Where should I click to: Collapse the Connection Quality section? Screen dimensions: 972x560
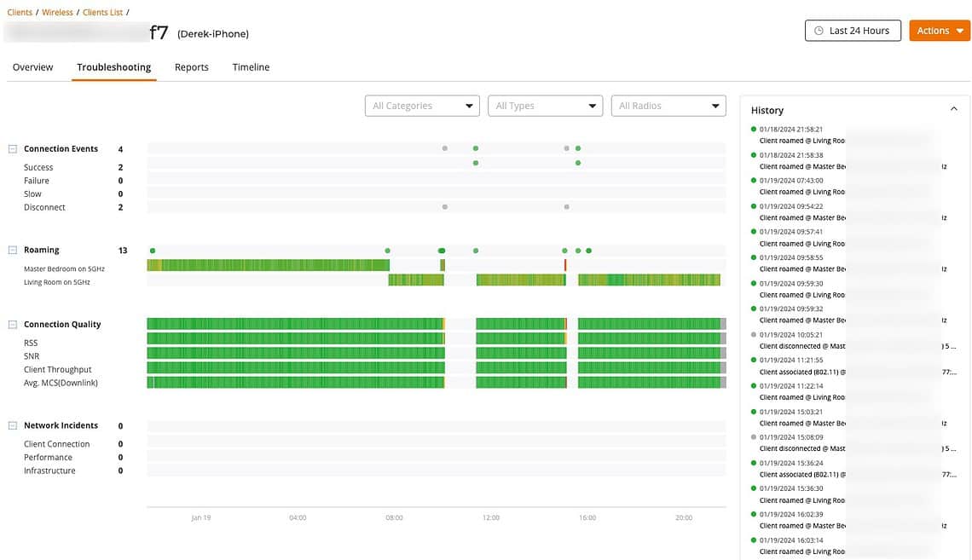point(13,325)
